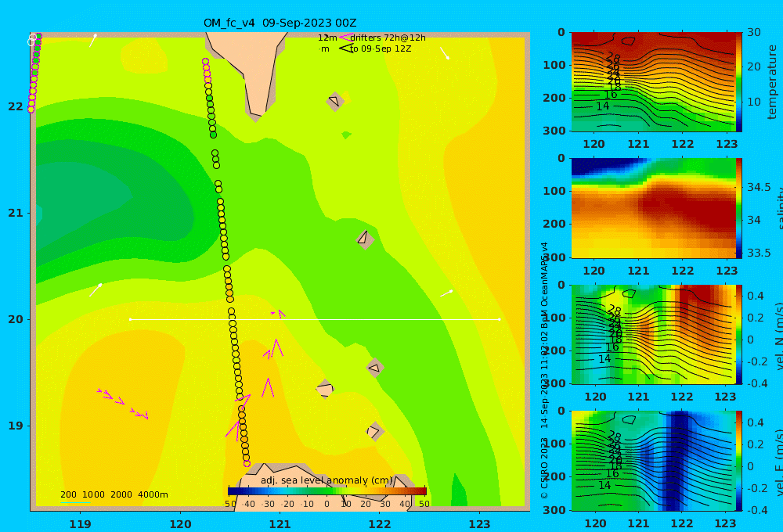The image size is (783, 532).
Task: Click the vel. E colorbar
Action: tap(738, 461)
